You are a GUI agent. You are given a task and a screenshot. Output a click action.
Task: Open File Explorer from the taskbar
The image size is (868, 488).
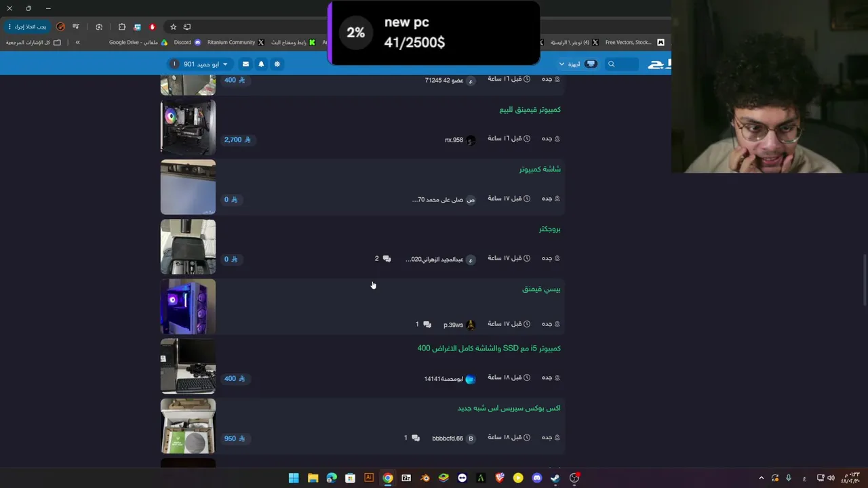(x=313, y=478)
